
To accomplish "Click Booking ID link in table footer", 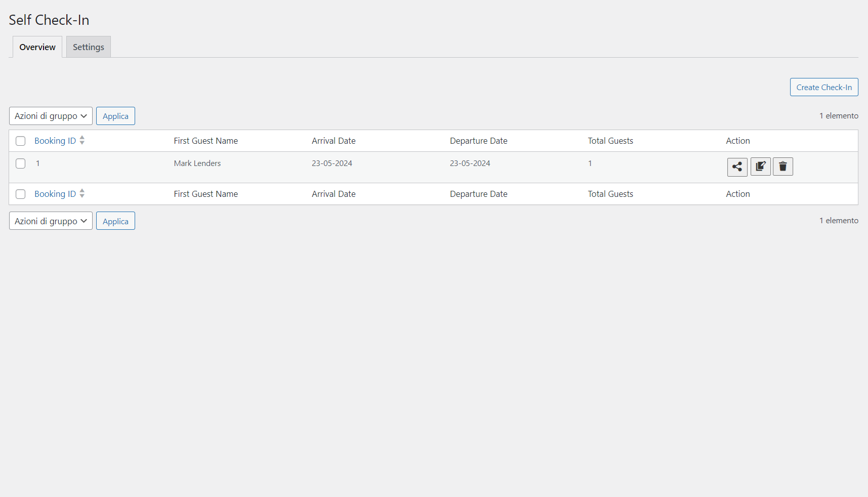I will click(55, 194).
